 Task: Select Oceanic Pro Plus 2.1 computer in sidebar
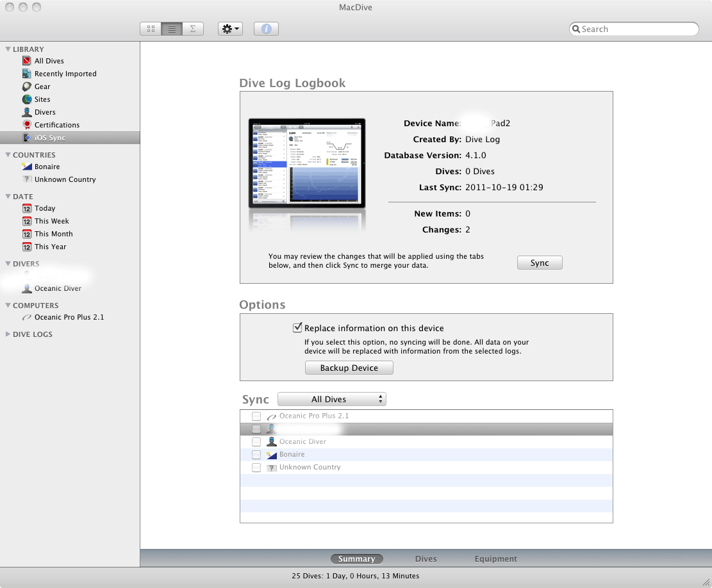(69, 317)
